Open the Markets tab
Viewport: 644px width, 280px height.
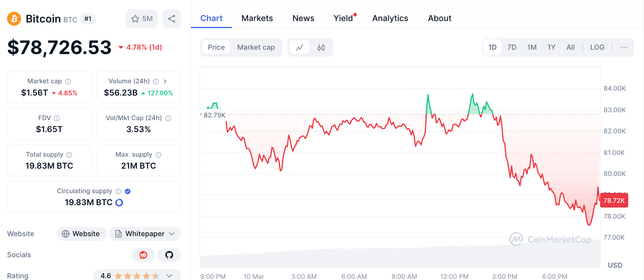tap(257, 18)
